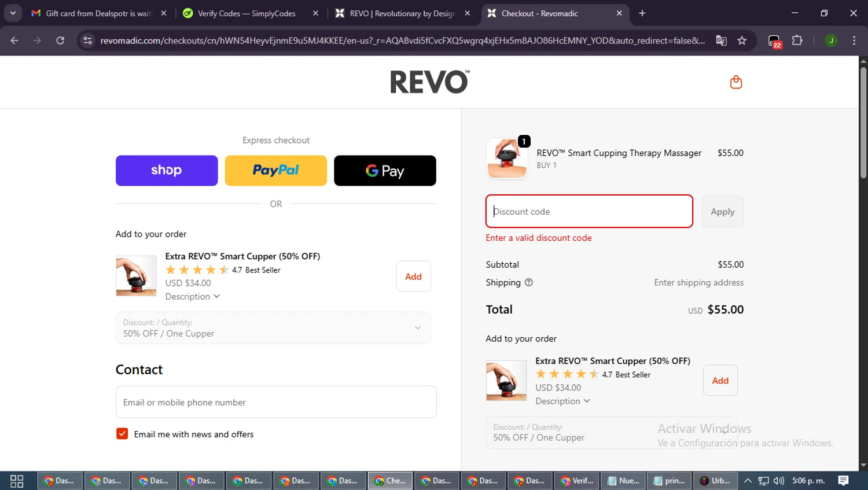
Task: Show hidden system tray icons
Action: point(748,481)
